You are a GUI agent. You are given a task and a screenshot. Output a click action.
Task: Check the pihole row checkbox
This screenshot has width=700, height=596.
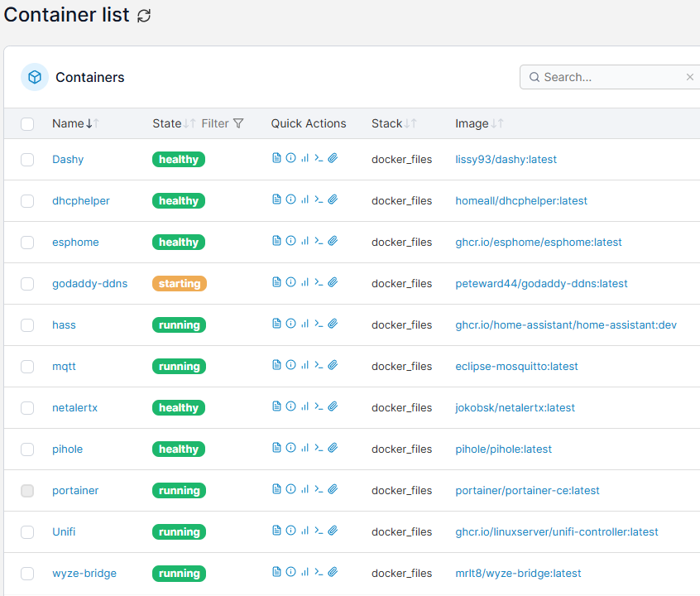(27, 449)
